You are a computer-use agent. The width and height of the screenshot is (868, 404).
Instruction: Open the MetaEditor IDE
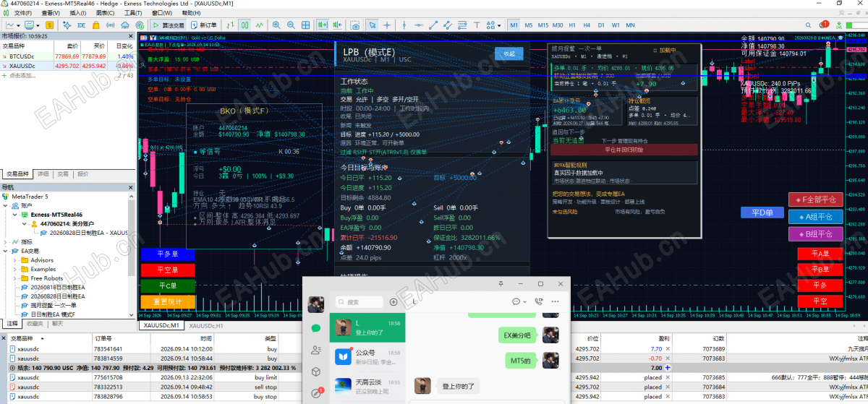point(82,25)
